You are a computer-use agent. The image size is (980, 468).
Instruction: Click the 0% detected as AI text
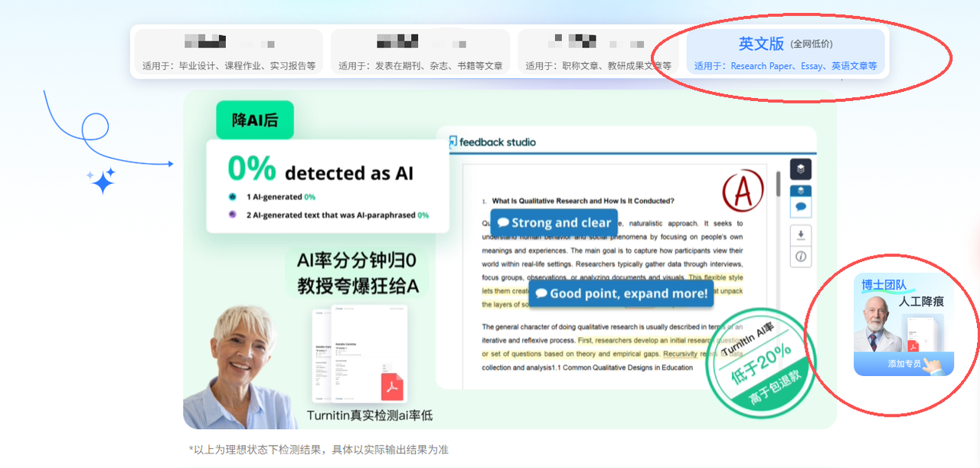(320, 169)
